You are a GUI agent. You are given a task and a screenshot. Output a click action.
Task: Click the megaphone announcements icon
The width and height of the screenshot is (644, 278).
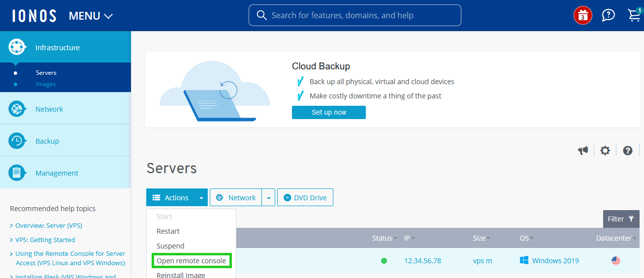583,151
